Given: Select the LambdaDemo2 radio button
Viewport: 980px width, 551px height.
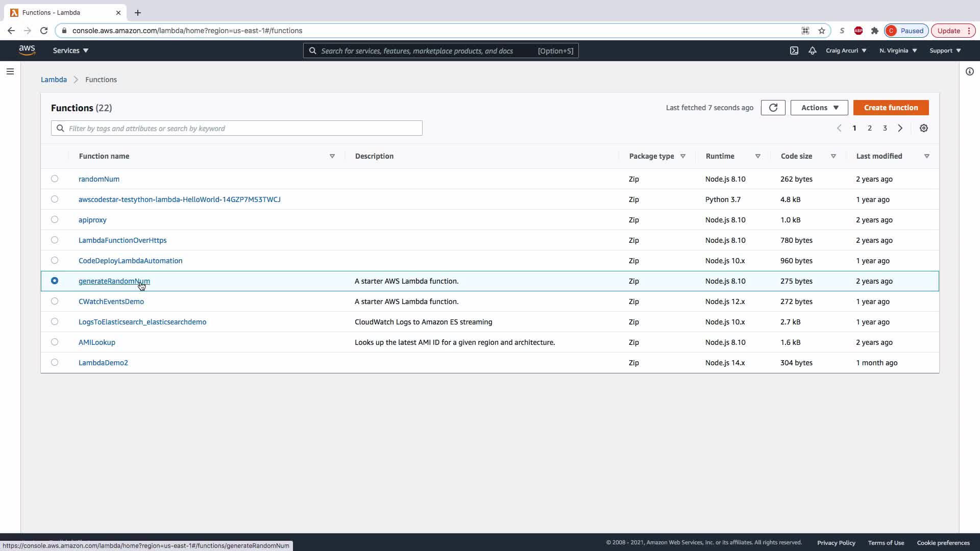Looking at the screenshot, I should click(x=55, y=363).
